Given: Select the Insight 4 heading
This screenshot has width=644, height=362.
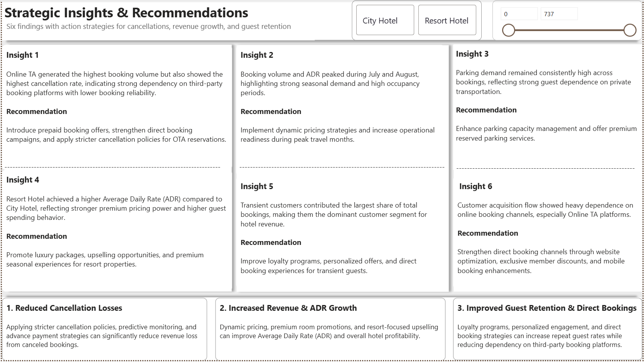Looking at the screenshot, I should click(22, 180).
